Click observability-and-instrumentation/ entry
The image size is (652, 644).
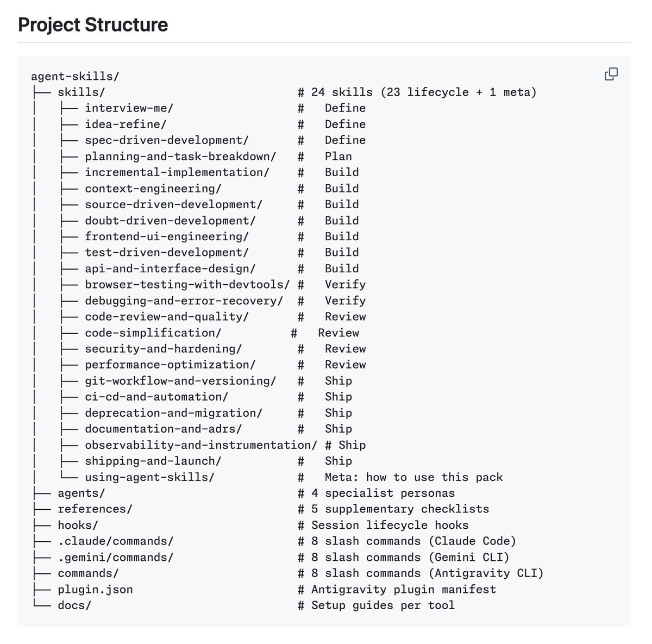(x=201, y=445)
